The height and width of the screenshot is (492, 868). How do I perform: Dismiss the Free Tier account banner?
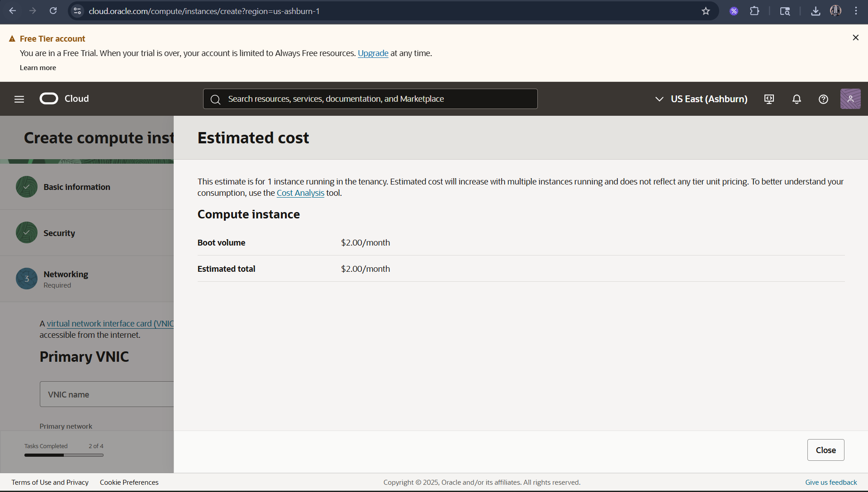(855, 38)
